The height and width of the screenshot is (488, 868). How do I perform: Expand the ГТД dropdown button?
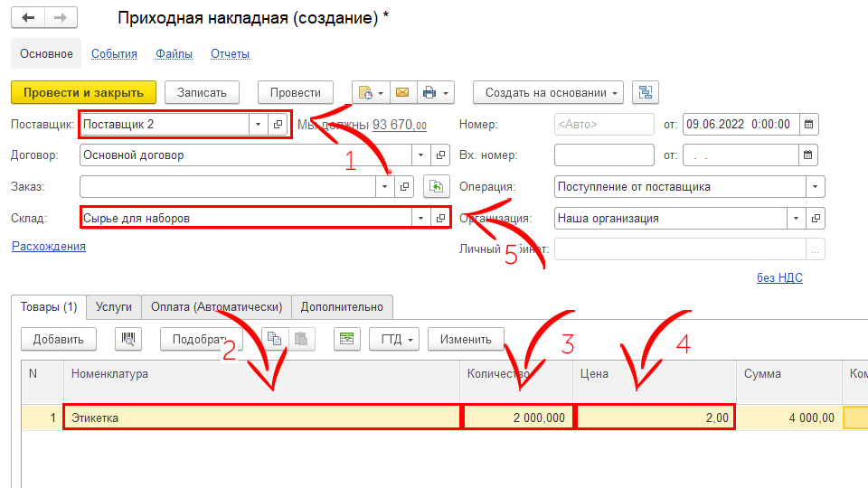tap(394, 339)
